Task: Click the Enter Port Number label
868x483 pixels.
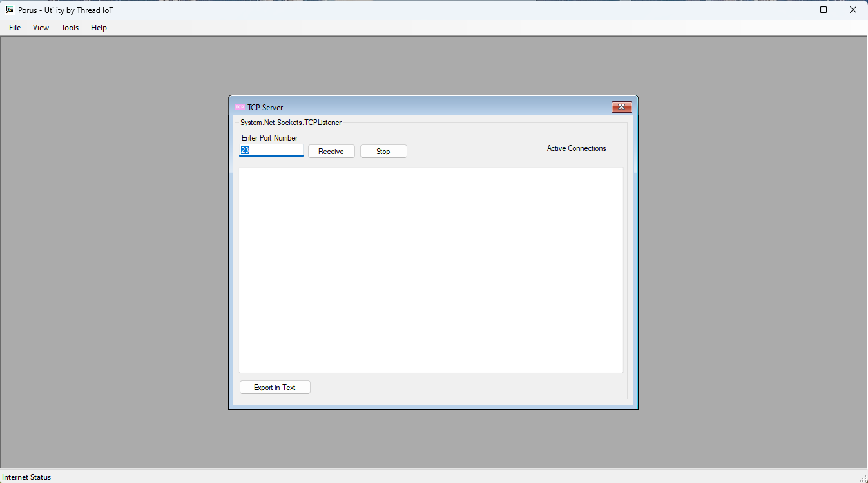Action: pyautogui.click(x=269, y=138)
